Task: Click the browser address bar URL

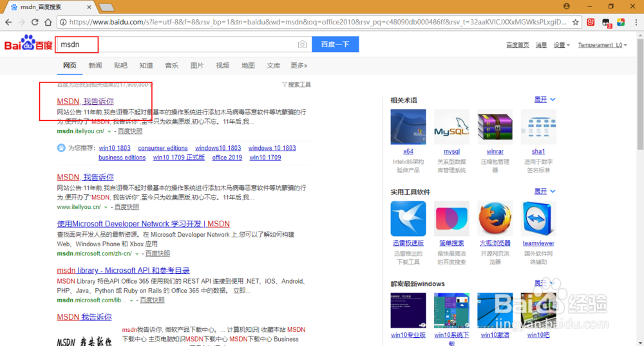Action: tap(317, 22)
